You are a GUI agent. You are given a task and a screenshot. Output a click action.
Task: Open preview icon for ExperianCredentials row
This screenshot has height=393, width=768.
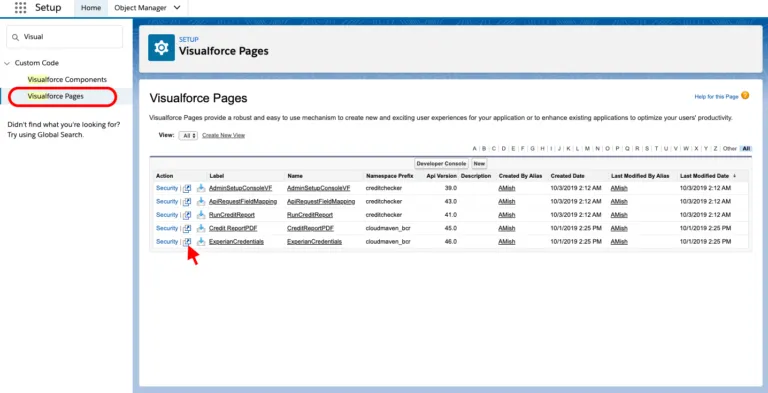(x=187, y=242)
